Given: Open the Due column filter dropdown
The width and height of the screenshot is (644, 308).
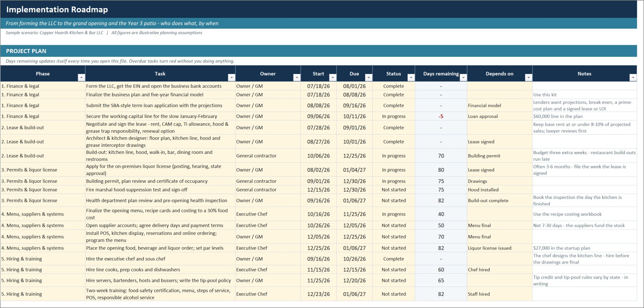Looking at the screenshot, I should [369, 78].
